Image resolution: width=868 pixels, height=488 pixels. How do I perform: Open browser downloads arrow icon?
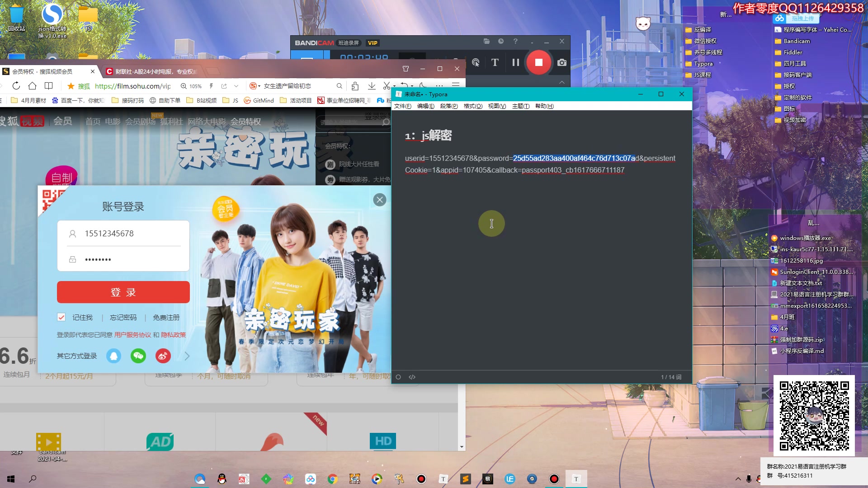[x=372, y=86]
